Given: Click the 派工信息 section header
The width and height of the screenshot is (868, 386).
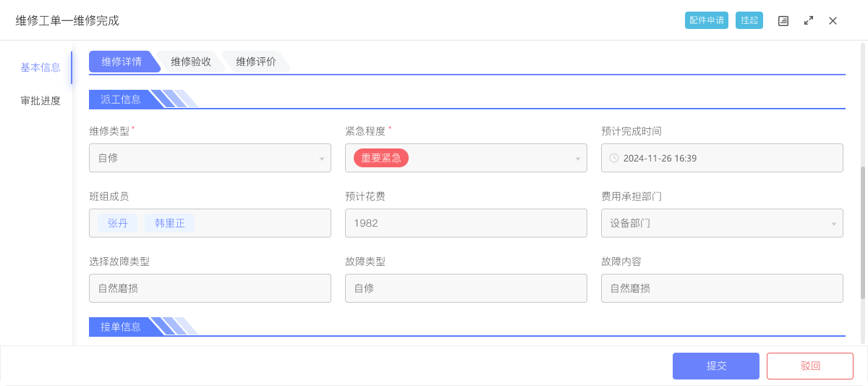Looking at the screenshot, I should click(x=121, y=99).
